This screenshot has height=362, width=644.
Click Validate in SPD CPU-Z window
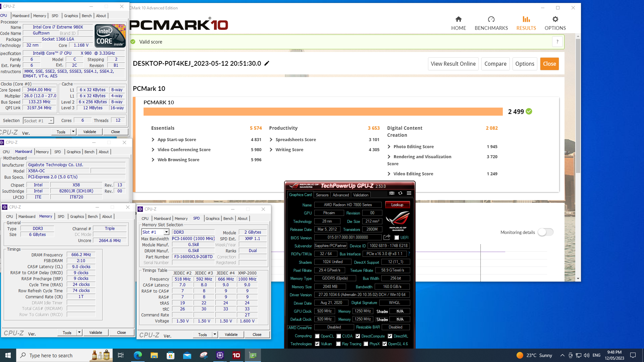(231, 335)
